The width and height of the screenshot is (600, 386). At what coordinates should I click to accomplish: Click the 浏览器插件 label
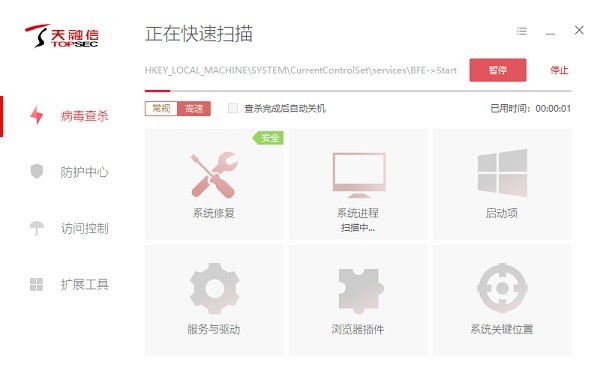[357, 329]
